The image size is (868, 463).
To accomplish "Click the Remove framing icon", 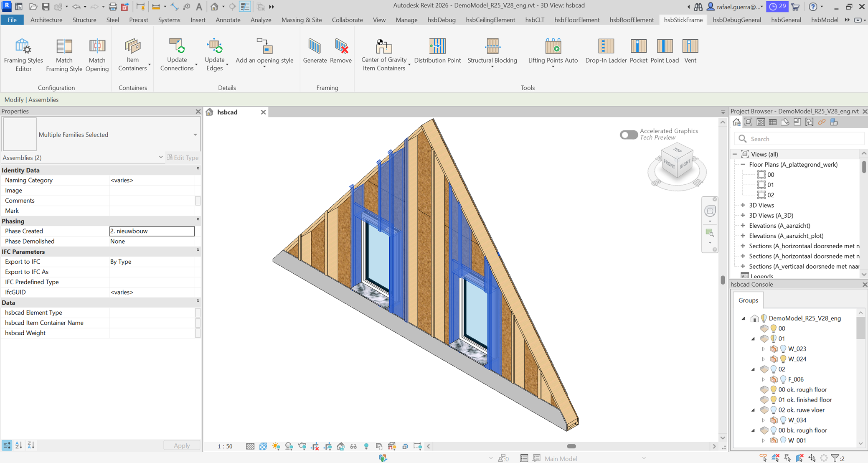I will pos(341,46).
